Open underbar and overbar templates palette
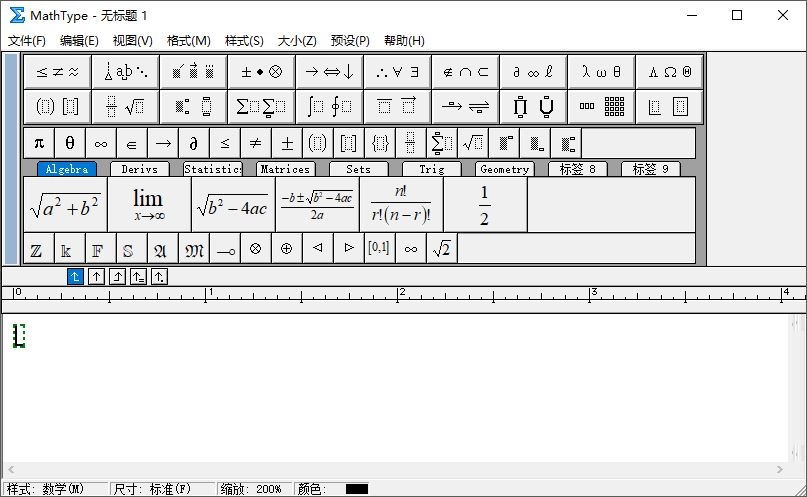 click(x=397, y=106)
